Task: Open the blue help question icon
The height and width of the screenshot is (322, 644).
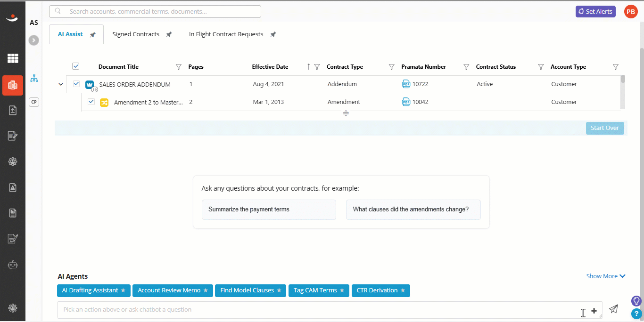Action: tap(636, 314)
